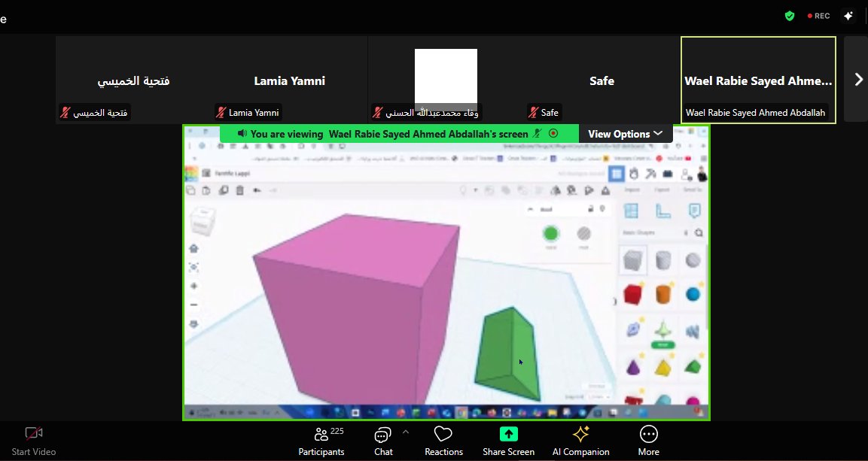Click the 3D design grid view button
Image resolution: width=868 pixels, height=461 pixels.
[616, 174]
